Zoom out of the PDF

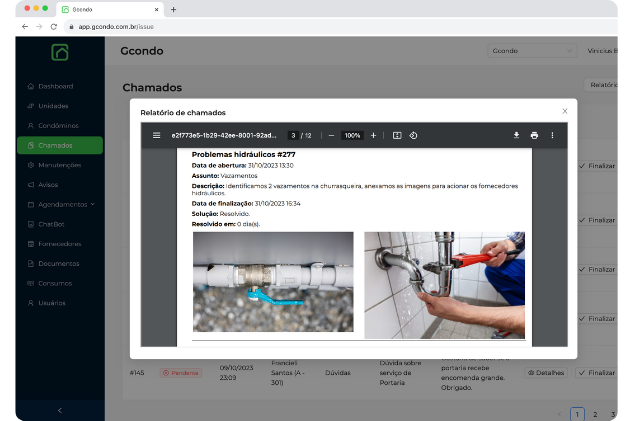click(x=331, y=135)
